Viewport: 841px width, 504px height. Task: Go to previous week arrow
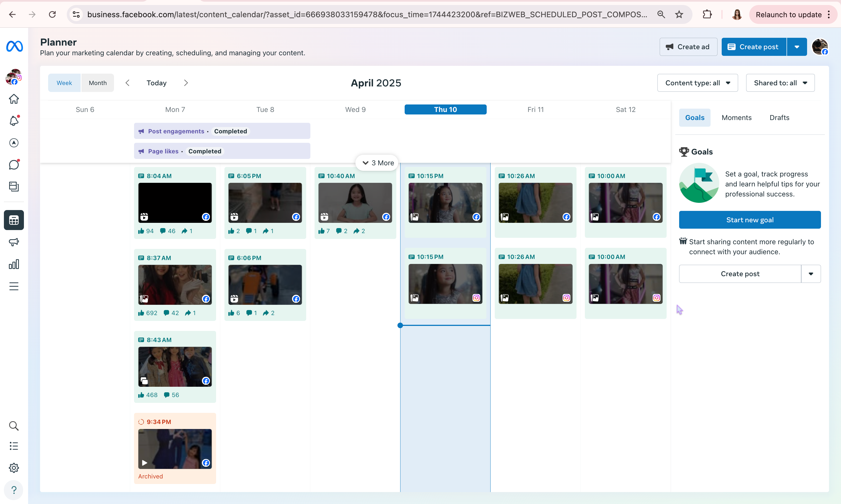127,83
